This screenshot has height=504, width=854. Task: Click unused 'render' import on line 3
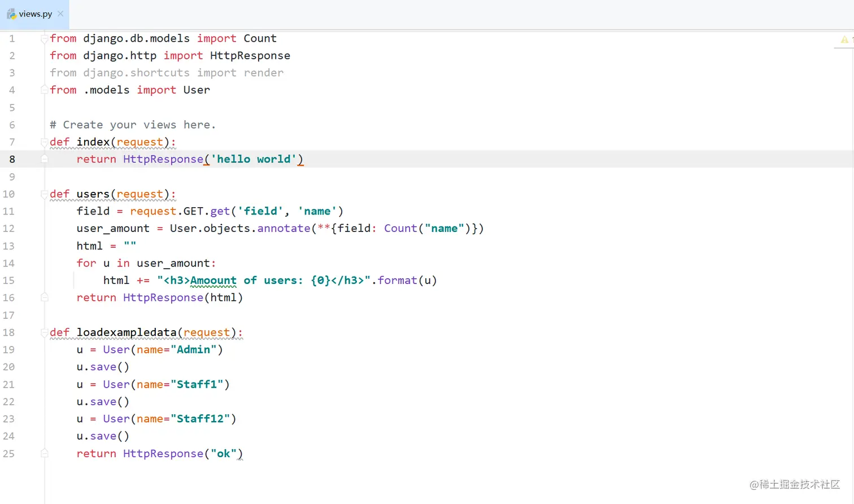(x=264, y=73)
